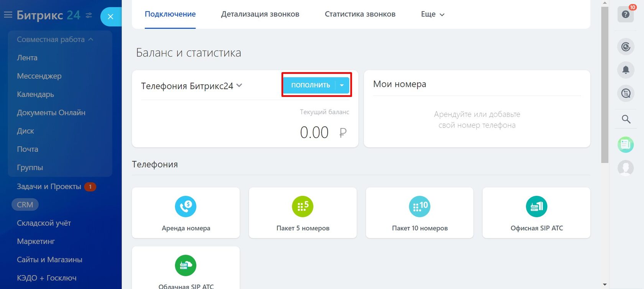
Task: Click the Задачи counter badge showing 1
Action: 90,187
